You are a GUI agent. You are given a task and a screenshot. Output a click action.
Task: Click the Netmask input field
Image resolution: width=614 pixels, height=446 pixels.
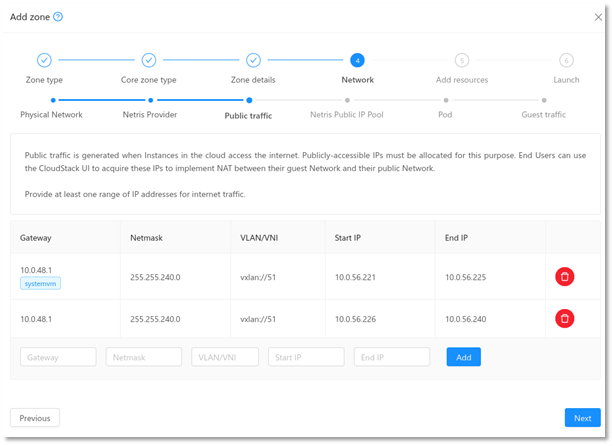click(x=144, y=357)
